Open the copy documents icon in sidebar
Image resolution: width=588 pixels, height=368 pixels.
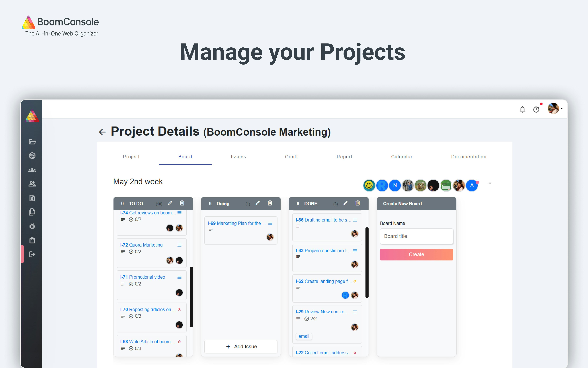[32, 212]
